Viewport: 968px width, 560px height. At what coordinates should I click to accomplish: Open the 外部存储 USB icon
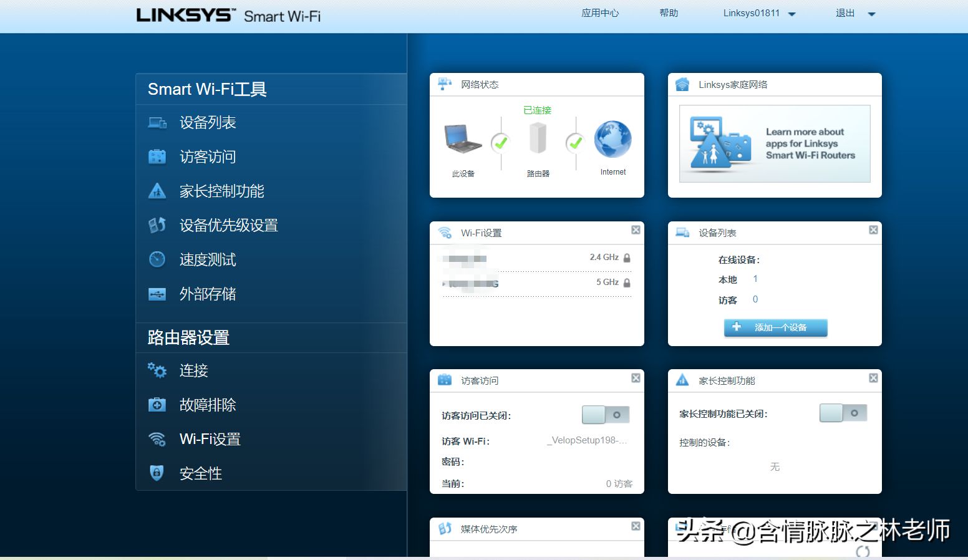coord(157,294)
